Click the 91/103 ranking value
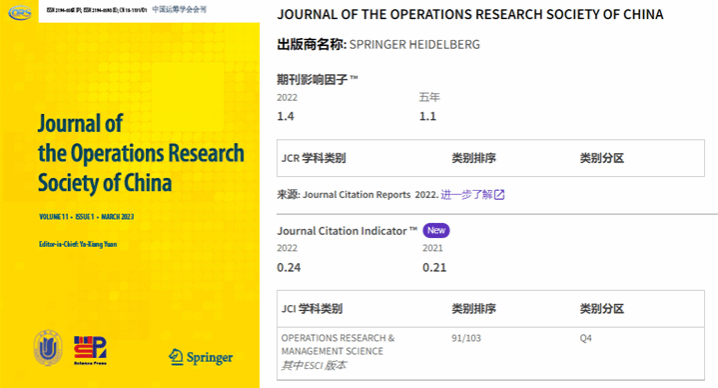Screen dimensions: 718x388 (466, 338)
